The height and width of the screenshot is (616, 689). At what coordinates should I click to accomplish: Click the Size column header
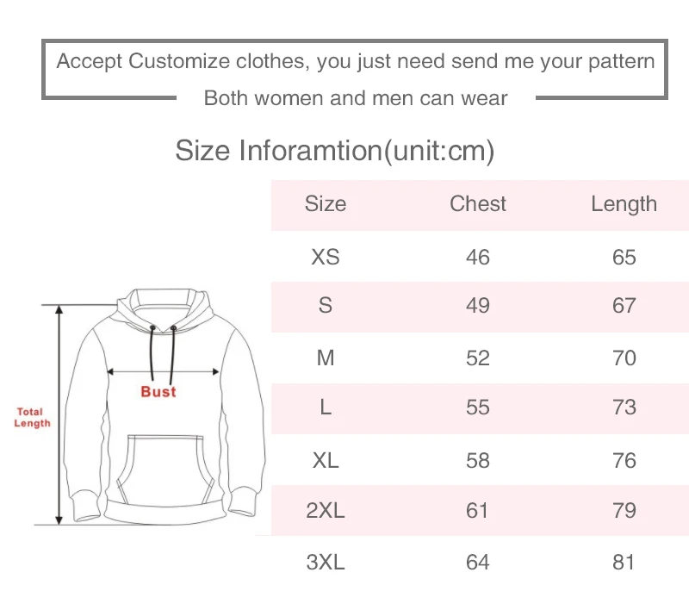point(326,204)
